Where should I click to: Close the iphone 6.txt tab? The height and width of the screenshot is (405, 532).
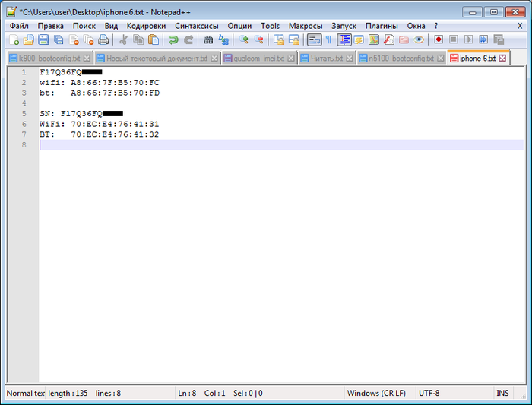point(502,59)
